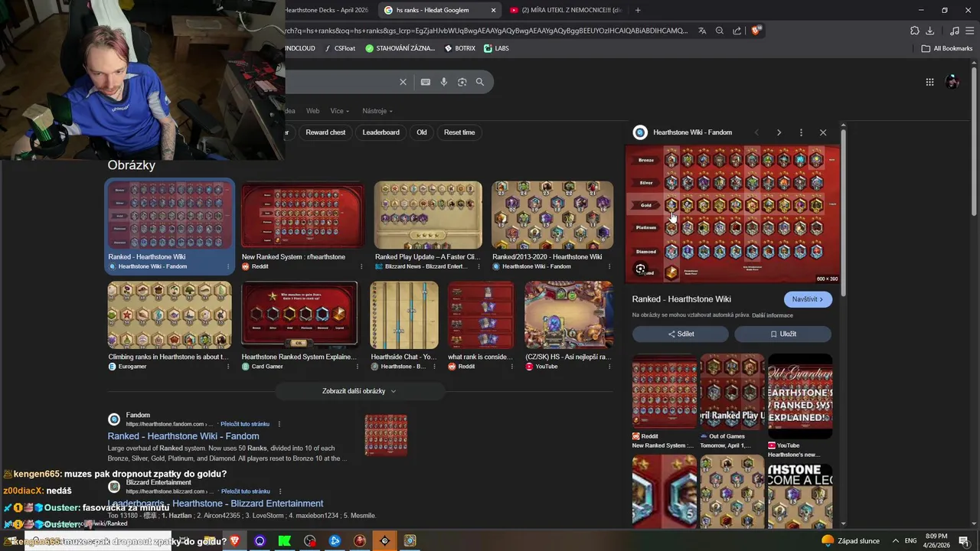Image resolution: width=980 pixels, height=551 pixels.
Task: Clear the Google search box text
Action: pos(403,82)
